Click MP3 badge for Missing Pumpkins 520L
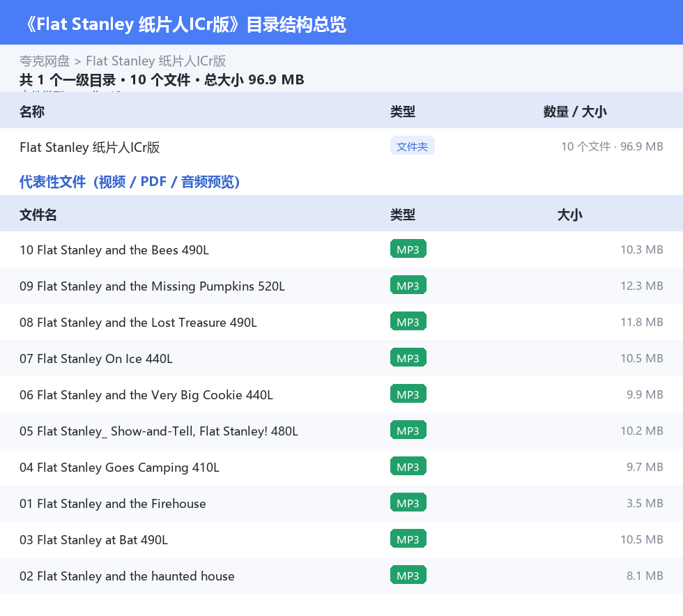 tap(408, 285)
